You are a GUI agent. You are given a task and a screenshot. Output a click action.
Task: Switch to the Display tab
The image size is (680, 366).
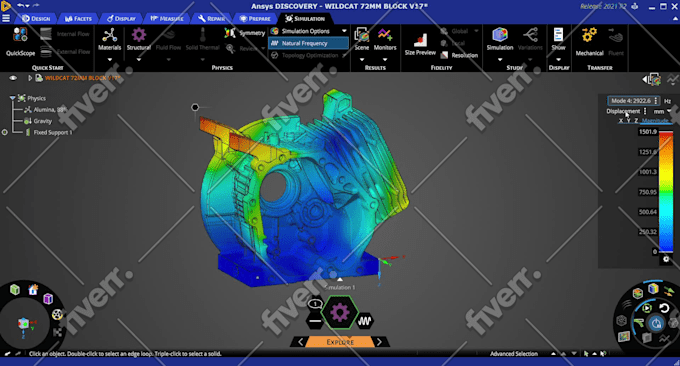click(x=121, y=19)
